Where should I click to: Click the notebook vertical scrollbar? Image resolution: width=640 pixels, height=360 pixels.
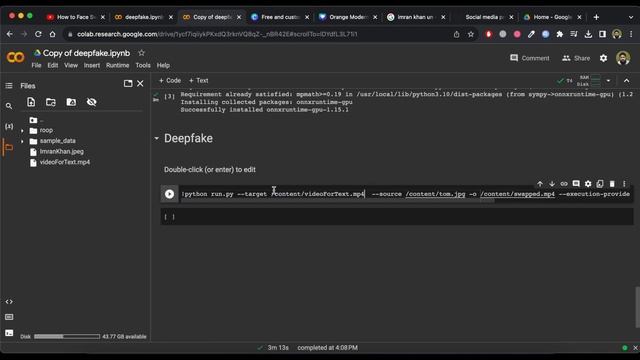click(637, 307)
